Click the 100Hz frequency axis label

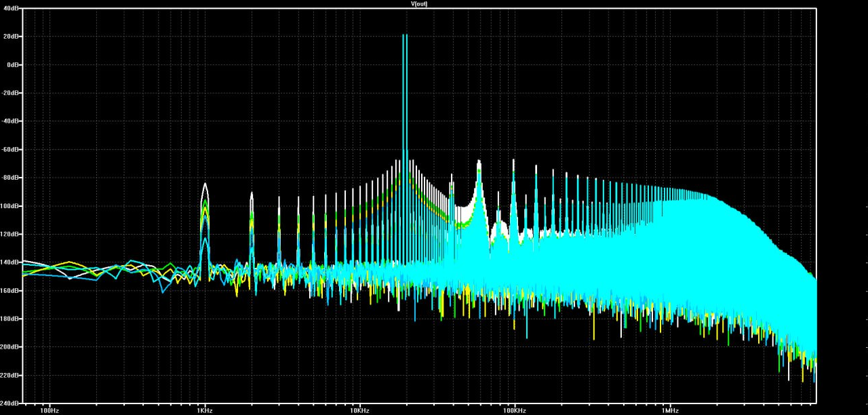(50, 410)
